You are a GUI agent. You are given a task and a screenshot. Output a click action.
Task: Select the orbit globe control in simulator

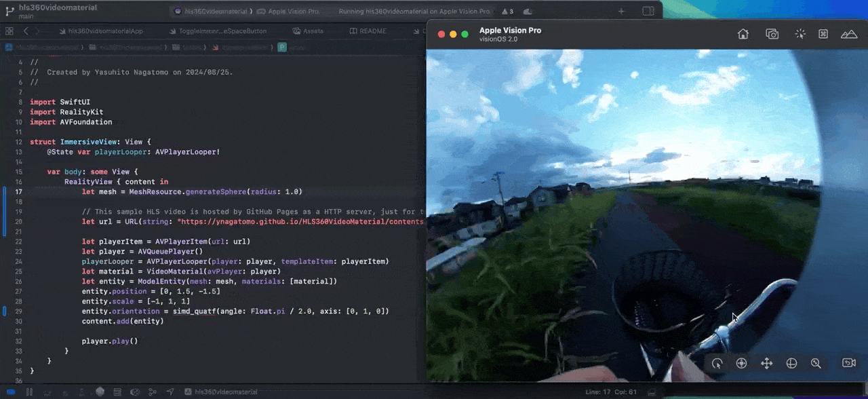tap(791, 363)
